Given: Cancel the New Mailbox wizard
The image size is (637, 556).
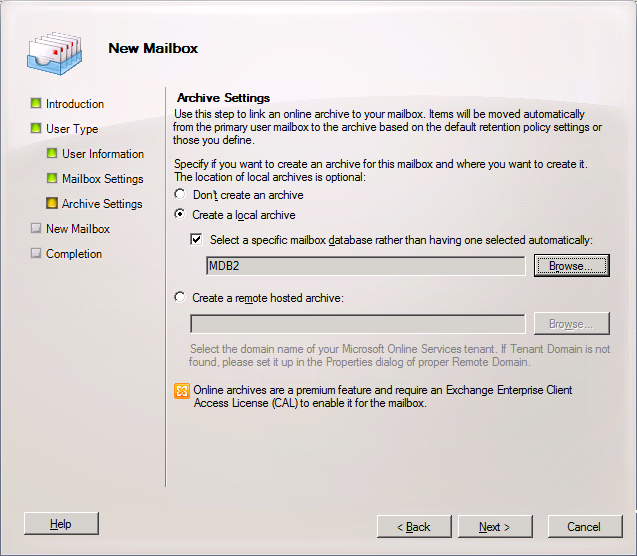Looking at the screenshot, I should coord(585,527).
